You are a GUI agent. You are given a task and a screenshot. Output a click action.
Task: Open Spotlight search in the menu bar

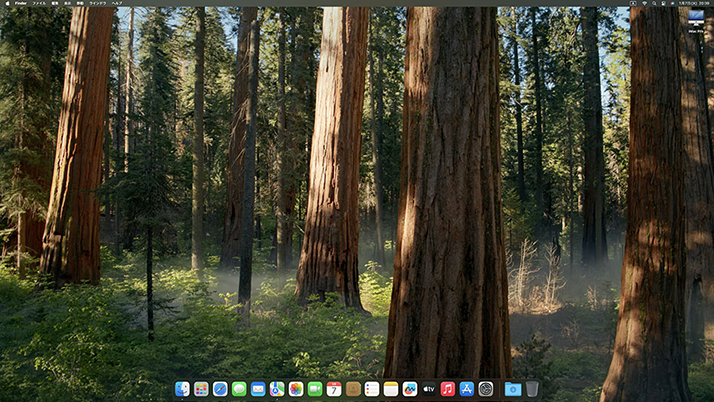(654, 3)
